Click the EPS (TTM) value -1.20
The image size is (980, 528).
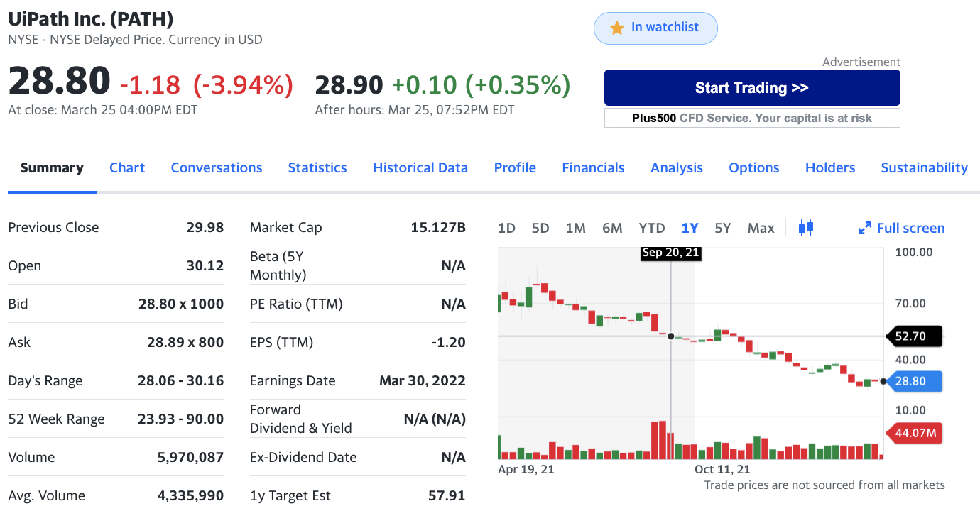449,343
